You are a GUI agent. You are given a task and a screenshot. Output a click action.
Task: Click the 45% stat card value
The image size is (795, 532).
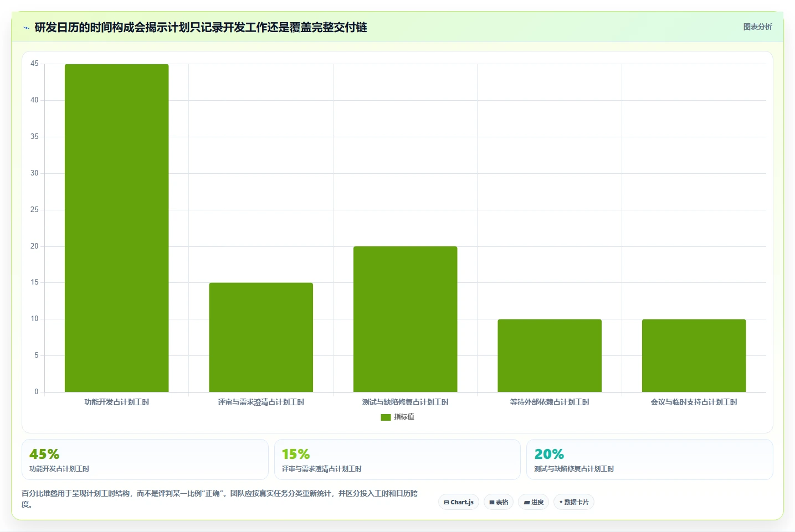(44, 454)
